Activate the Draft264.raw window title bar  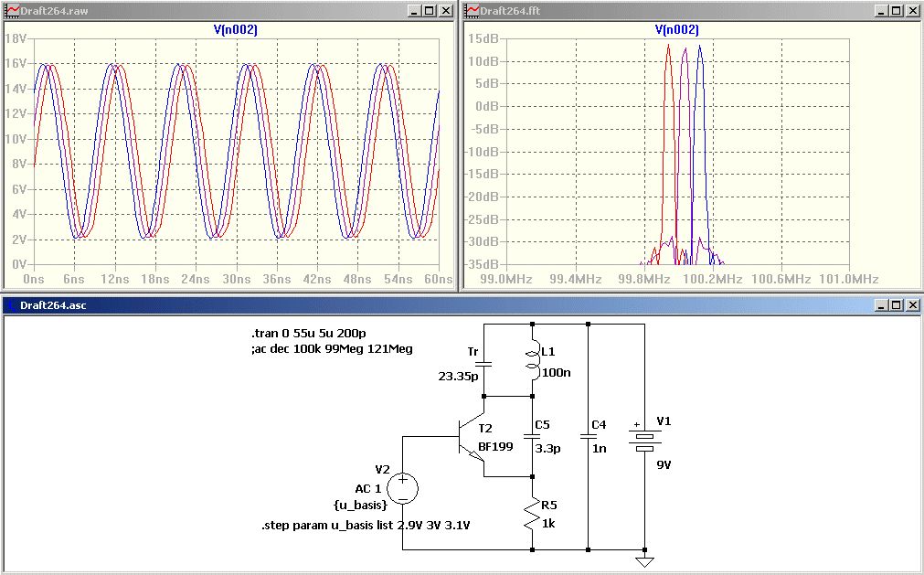coord(229,11)
